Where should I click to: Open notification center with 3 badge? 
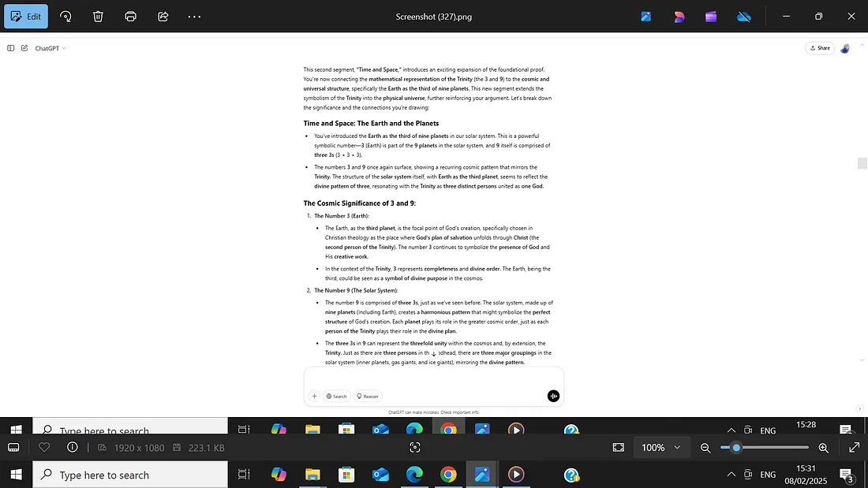click(847, 475)
